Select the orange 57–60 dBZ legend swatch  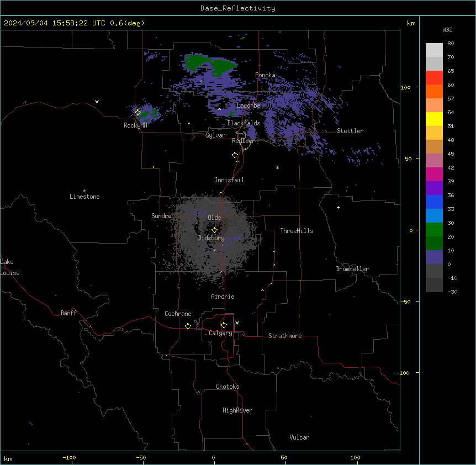pos(434,91)
